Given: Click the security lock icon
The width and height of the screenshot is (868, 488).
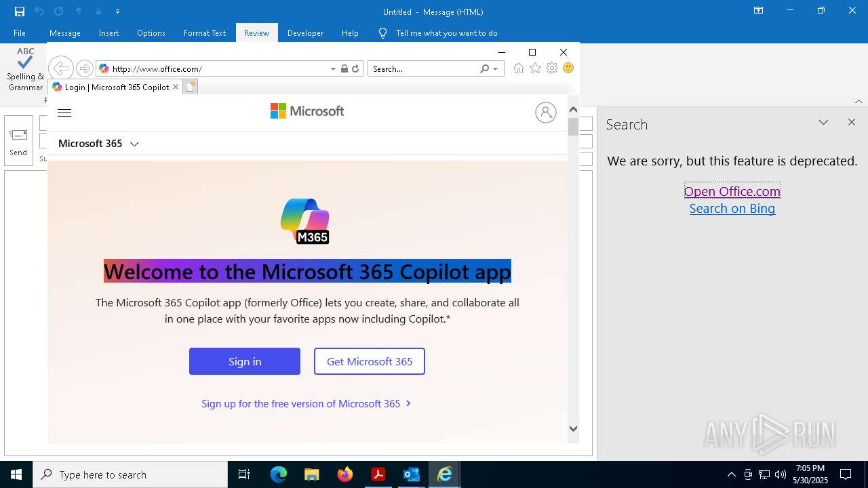Looking at the screenshot, I should coord(344,68).
